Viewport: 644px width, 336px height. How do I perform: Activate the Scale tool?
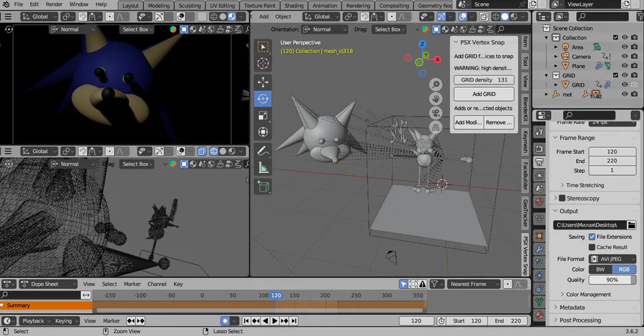263,115
